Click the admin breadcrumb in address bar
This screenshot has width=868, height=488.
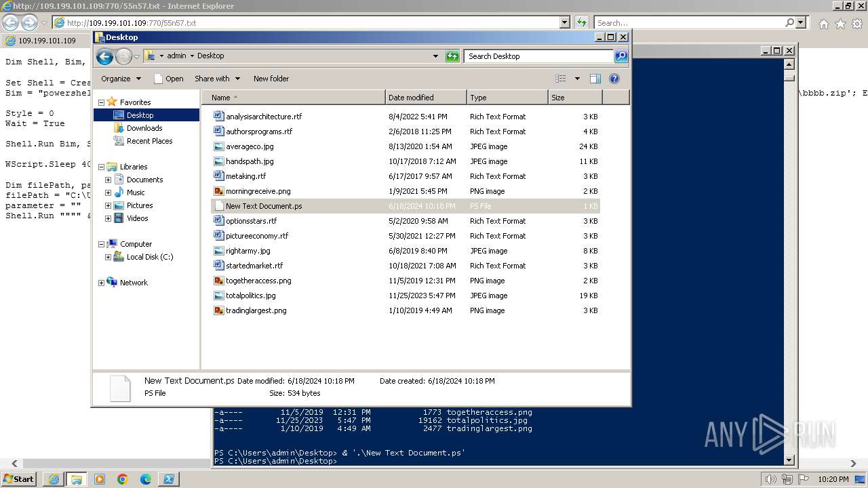[x=176, y=56]
